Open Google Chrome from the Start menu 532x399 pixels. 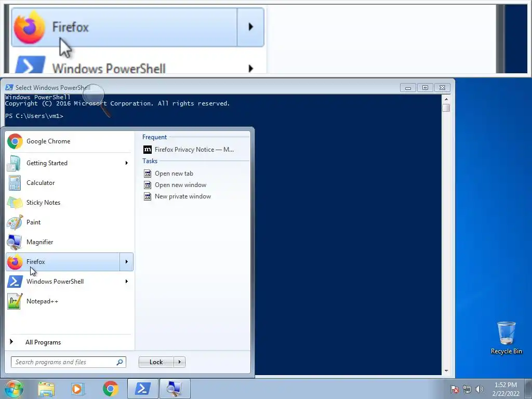point(69,141)
